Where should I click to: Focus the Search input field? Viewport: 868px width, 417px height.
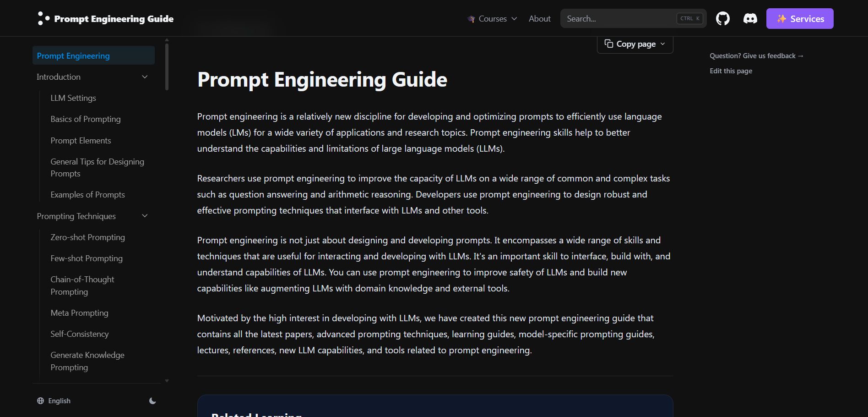click(633, 19)
